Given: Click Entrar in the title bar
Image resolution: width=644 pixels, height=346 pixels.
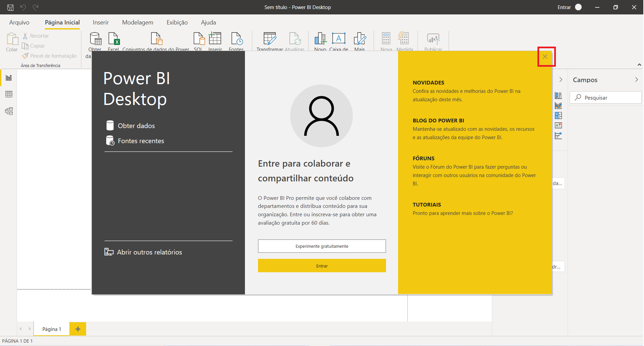Looking at the screenshot, I should coord(564,7).
